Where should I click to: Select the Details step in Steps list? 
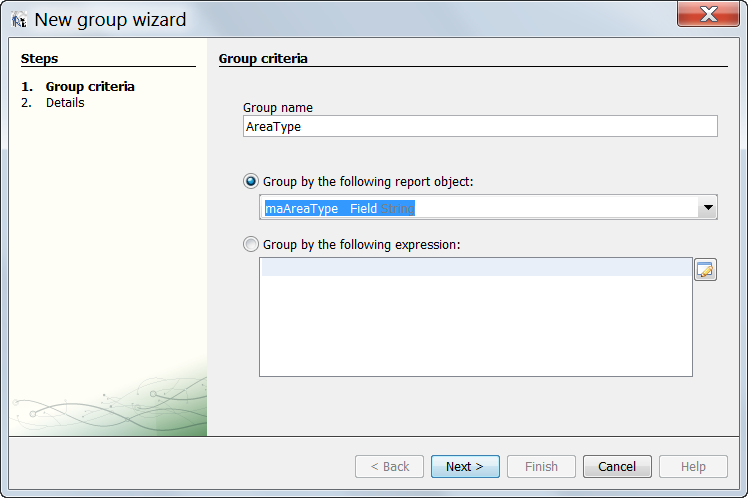(x=65, y=103)
